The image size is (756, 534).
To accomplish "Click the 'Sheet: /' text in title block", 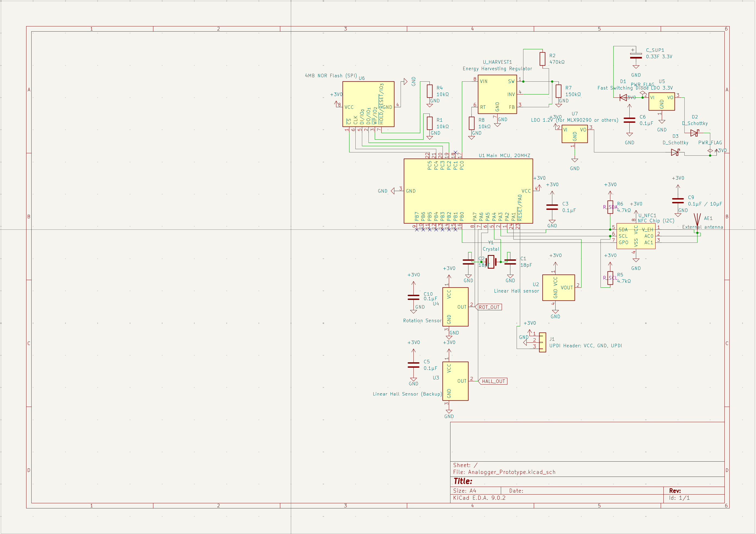I will point(465,465).
